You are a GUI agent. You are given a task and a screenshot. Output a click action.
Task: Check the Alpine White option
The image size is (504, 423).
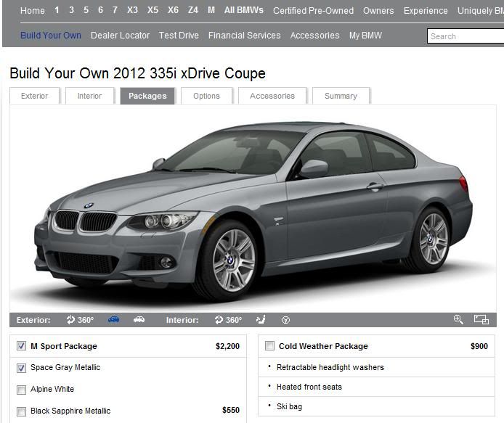click(x=21, y=390)
